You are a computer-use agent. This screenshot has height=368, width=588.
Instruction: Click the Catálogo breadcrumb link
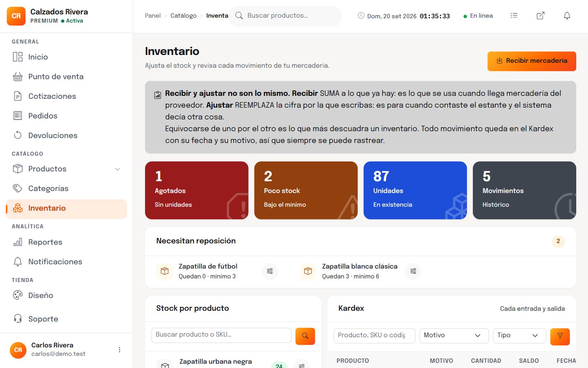(x=183, y=16)
